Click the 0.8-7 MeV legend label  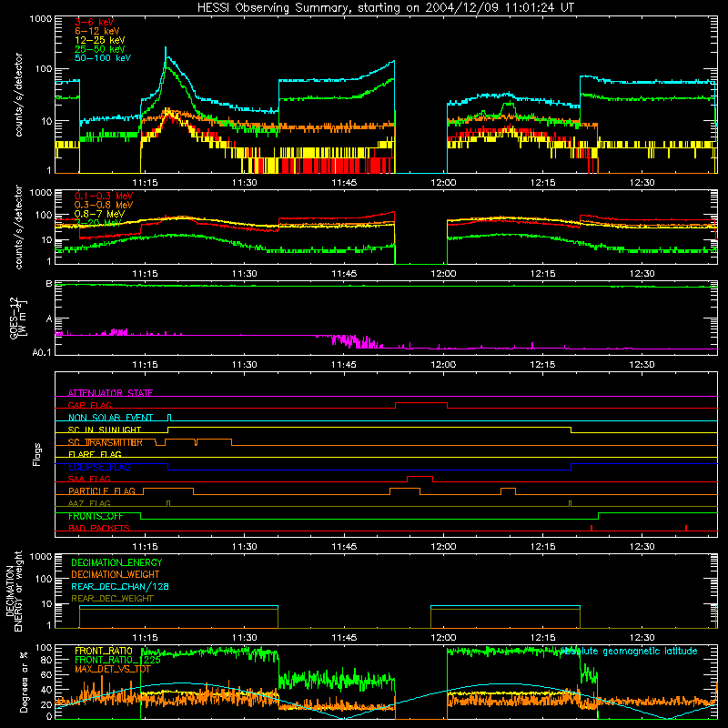tap(99, 214)
